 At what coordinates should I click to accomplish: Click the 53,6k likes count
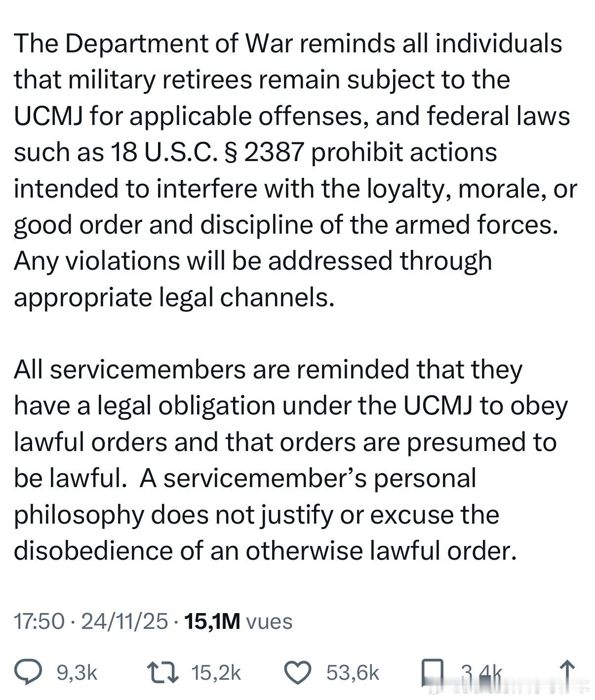point(353,672)
